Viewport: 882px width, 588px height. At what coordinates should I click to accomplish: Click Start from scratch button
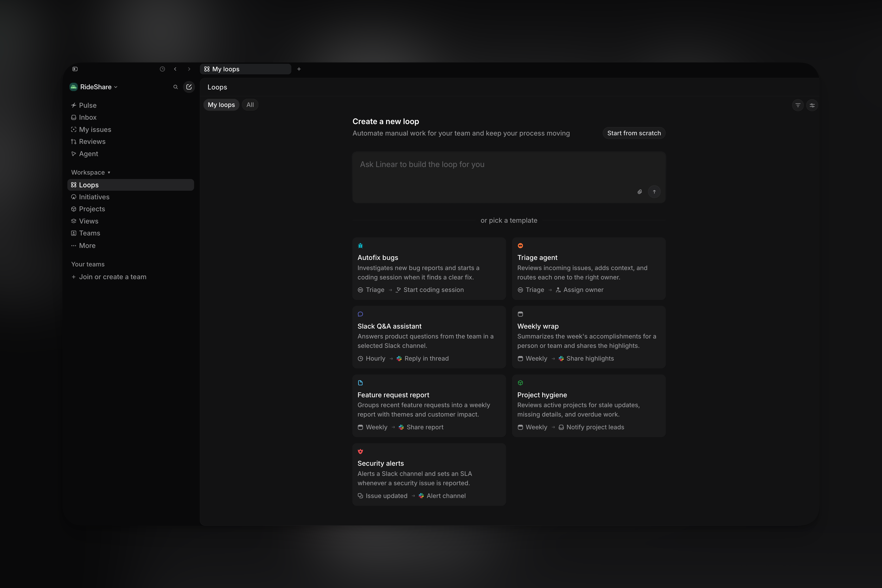click(x=634, y=133)
